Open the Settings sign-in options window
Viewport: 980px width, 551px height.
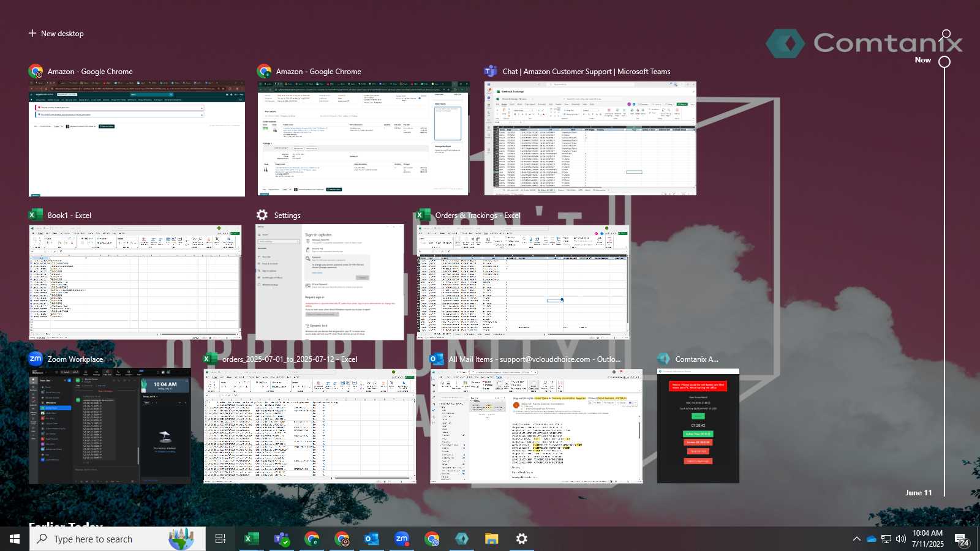click(x=330, y=282)
